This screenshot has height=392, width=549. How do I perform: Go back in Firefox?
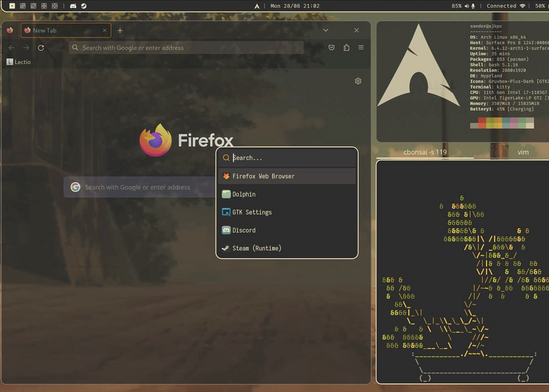pos(12,48)
